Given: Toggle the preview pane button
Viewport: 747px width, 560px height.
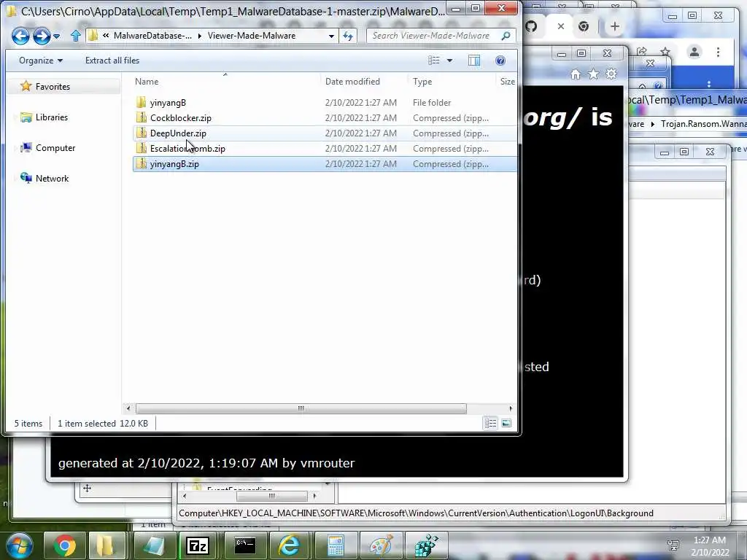Looking at the screenshot, I should tap(474, 61).
